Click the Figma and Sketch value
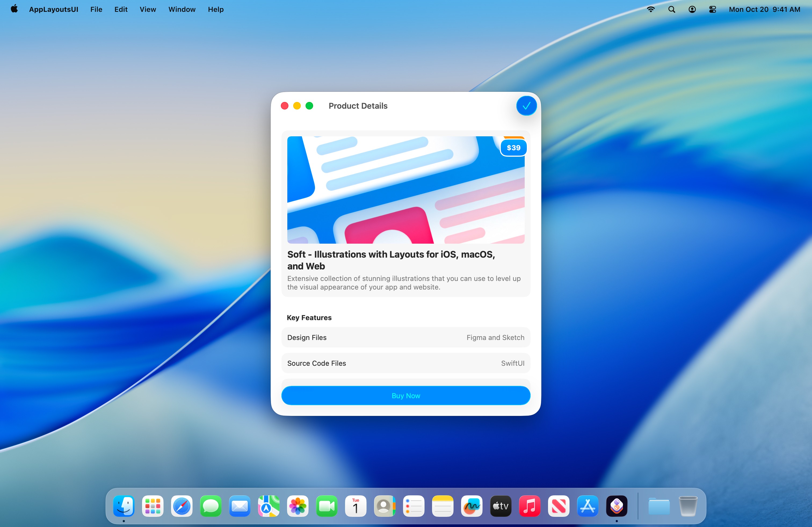Image resolution: width=812 pixels, height=527 pixels. (495, 338)
